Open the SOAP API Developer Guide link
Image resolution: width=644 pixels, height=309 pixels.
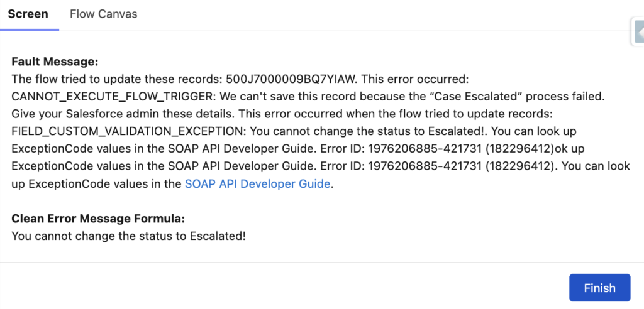(x=257, y=185)
